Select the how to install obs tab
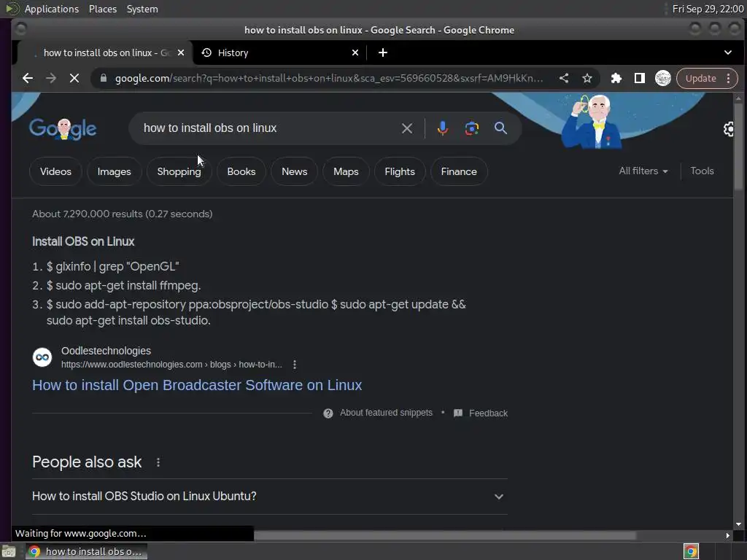 pyautogui.click(x=105, y=52)
